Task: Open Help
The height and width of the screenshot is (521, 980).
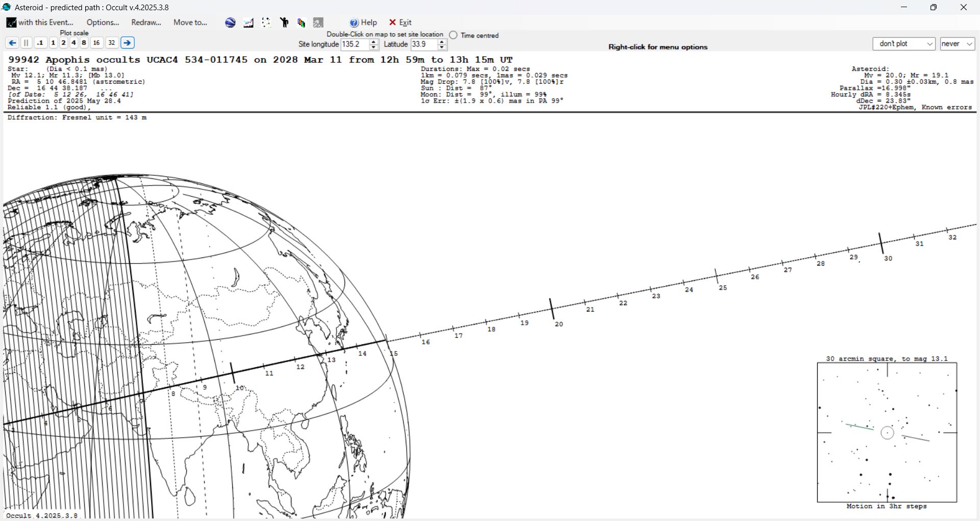Action: pyautogui.click(x=363, y=22)
